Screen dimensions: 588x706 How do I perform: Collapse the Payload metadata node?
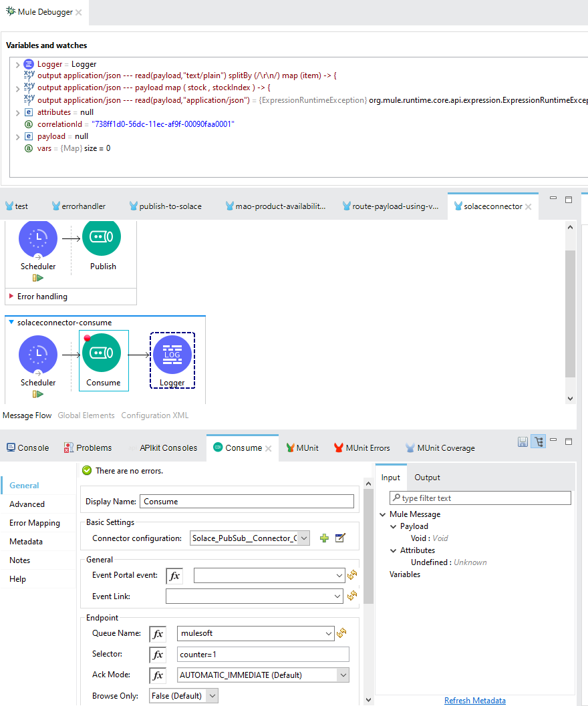tap(394, 526)
